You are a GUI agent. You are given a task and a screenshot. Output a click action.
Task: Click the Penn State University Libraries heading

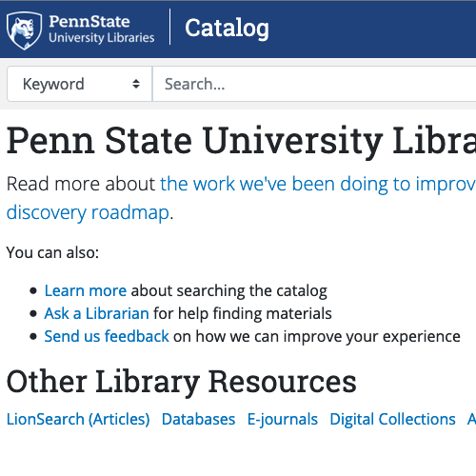click(x=241, y=141)
